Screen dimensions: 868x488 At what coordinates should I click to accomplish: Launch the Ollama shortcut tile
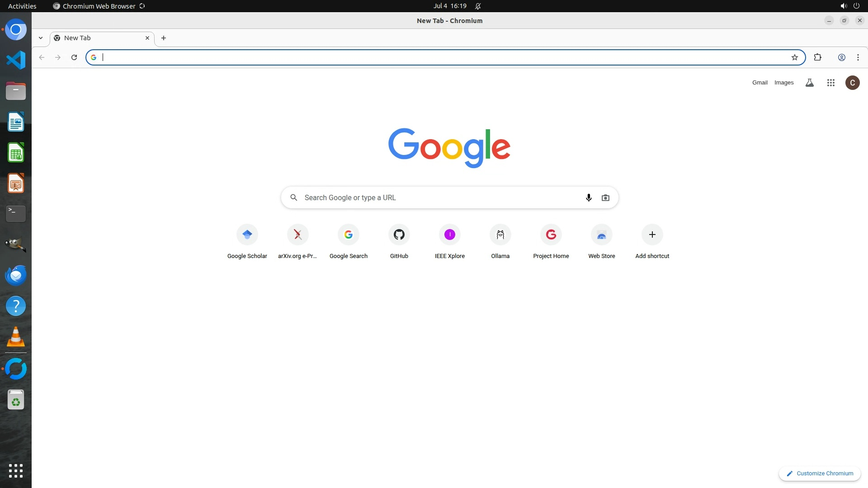[x=500, y=235]
